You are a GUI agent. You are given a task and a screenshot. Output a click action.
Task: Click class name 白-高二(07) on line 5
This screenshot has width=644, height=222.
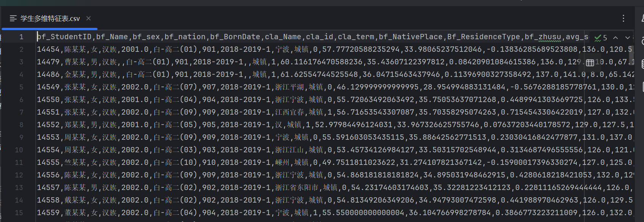click(x=175, y=87)
